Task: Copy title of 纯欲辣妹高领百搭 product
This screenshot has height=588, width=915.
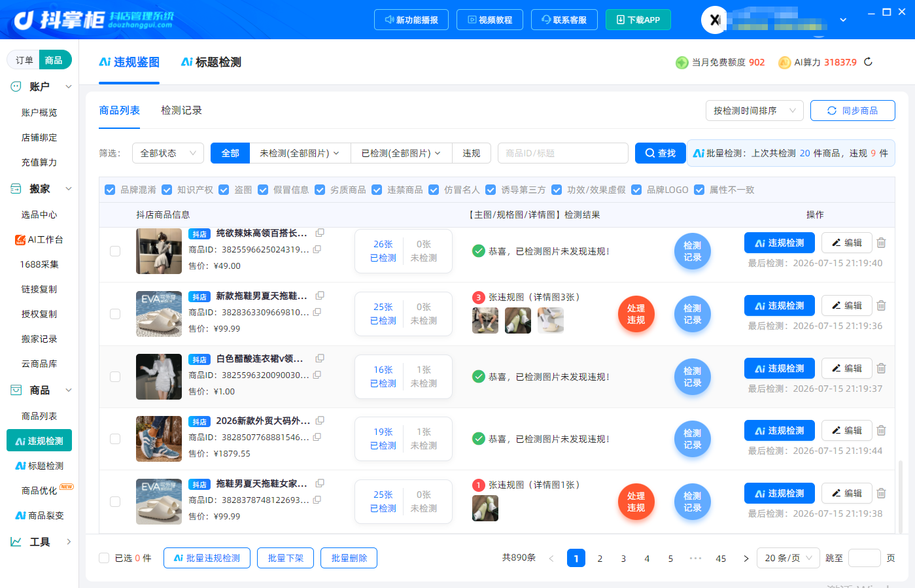Action: (320, 233)
